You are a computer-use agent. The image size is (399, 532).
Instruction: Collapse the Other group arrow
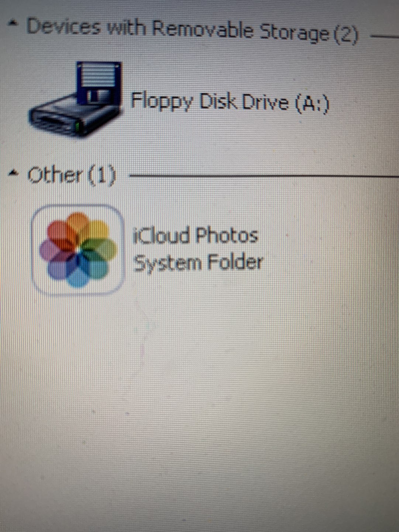13,172
